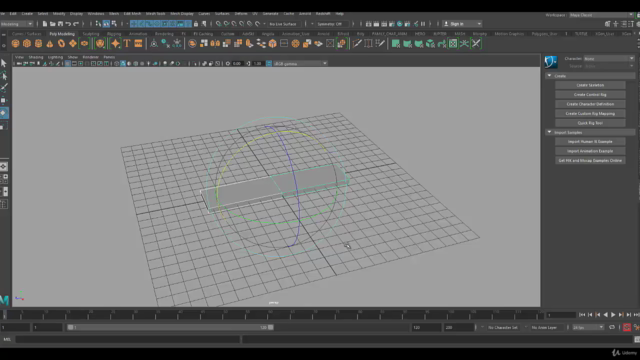The width and height of the screenshot is (640, 360).
Task: Click the SVG tool shelf icon
Action: point(138,44)
